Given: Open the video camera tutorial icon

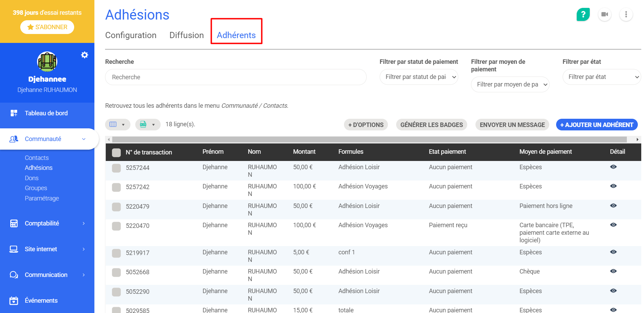Looking at the screenshot, I should [605, 14].
